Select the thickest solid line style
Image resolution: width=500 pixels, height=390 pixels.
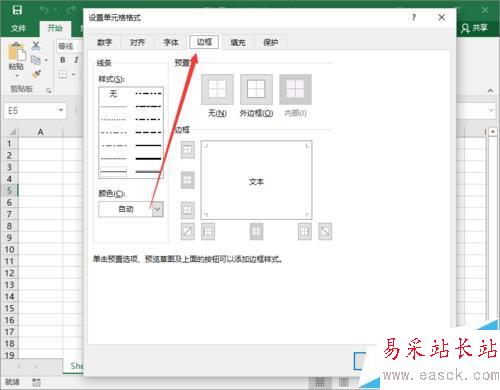pos(148,158)
